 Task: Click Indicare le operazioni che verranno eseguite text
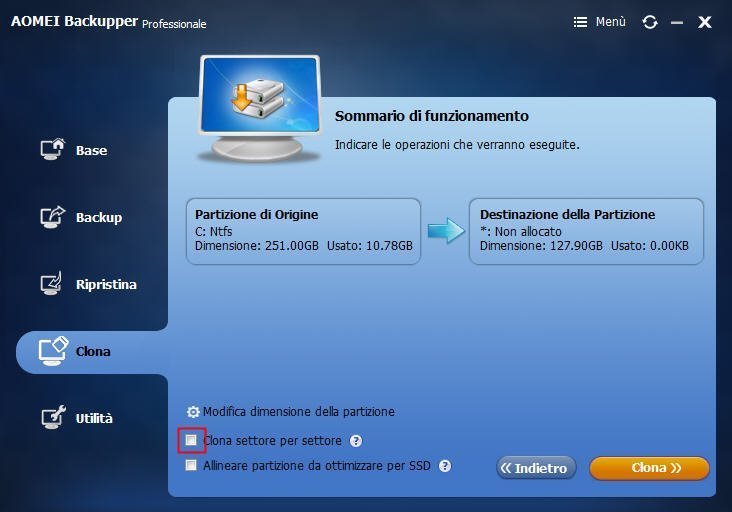(457, 145)
